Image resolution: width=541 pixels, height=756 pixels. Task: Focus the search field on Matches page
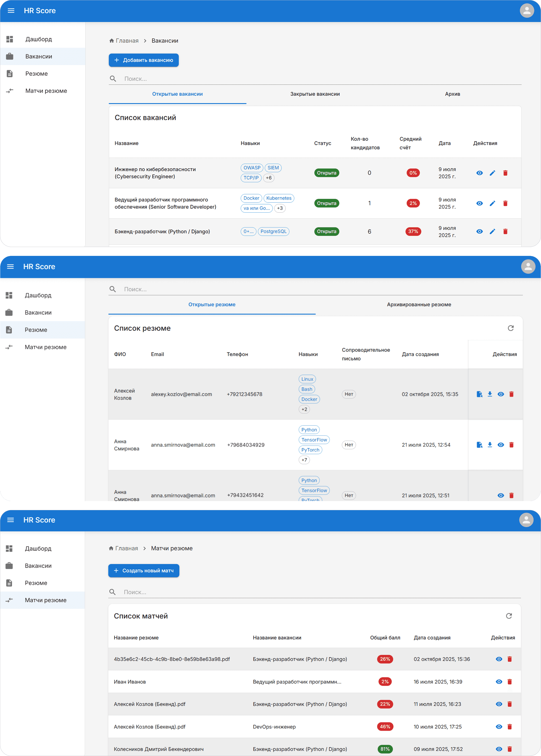tap(314, 592)
